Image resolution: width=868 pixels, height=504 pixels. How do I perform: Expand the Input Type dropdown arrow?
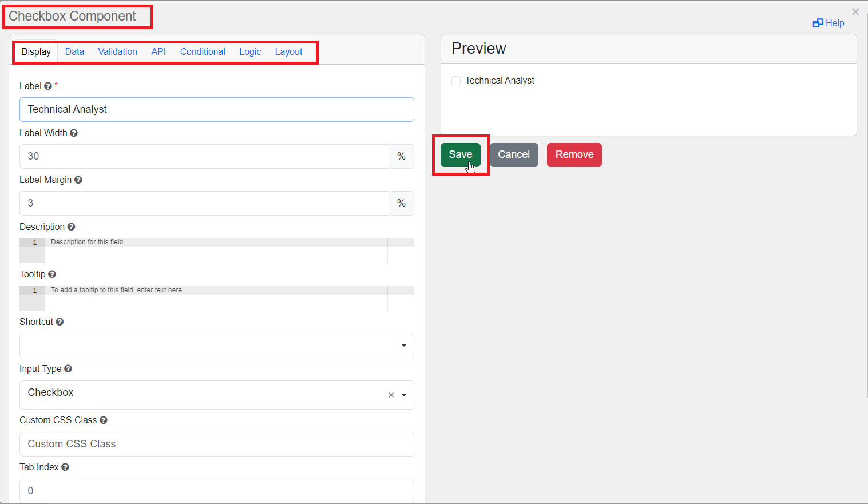tap(404, 395)
